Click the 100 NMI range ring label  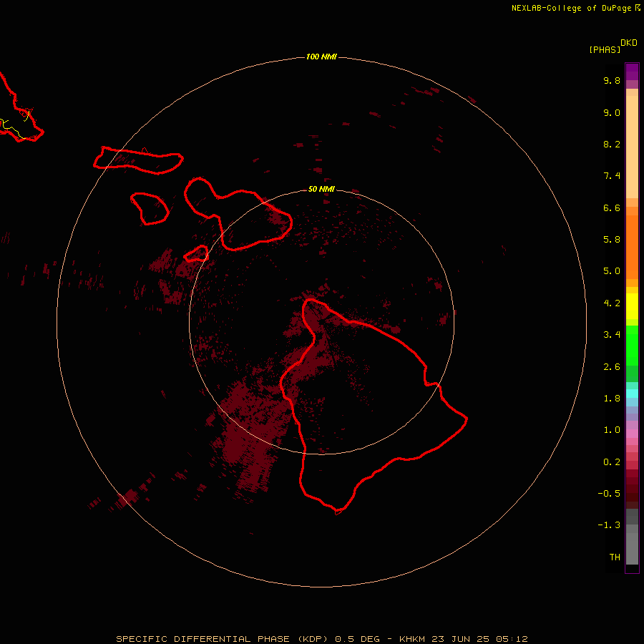tap(321, 57)
